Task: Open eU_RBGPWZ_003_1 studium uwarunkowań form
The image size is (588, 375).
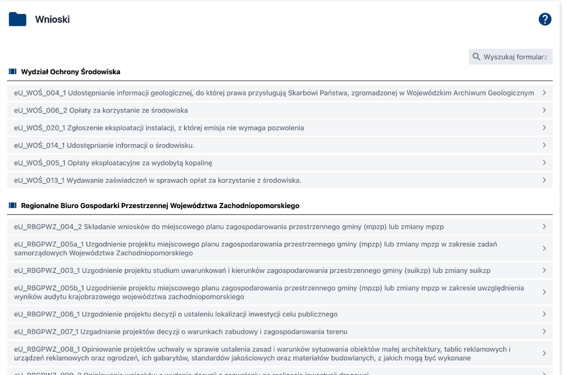Action: click(x=252, y=270)
